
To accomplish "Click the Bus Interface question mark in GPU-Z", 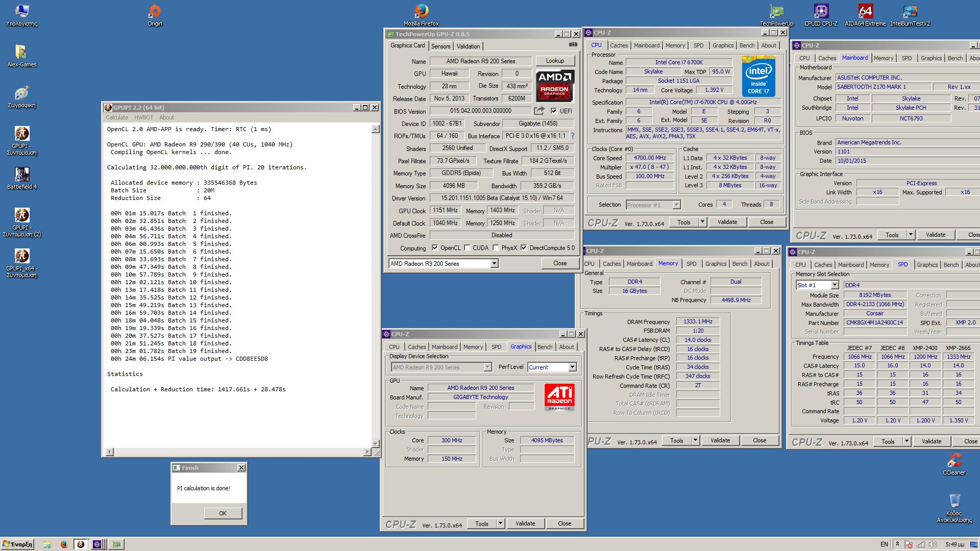I will coord(573,136).
